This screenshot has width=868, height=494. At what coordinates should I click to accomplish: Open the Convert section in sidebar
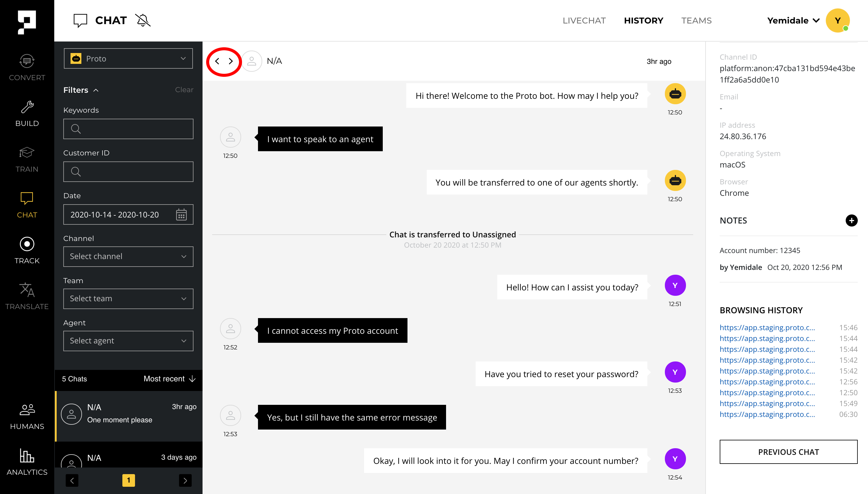tap(27, 67)
